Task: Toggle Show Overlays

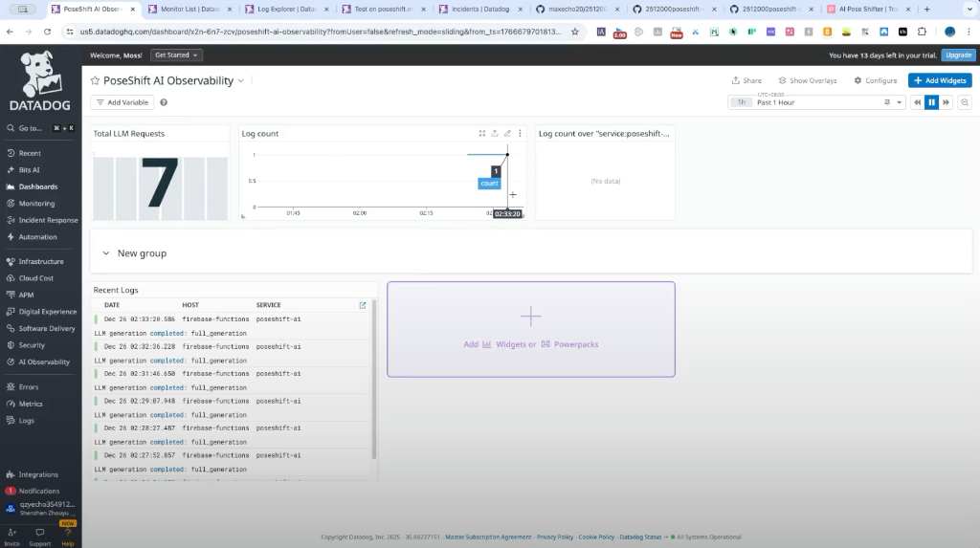Action: click(808, 80)
